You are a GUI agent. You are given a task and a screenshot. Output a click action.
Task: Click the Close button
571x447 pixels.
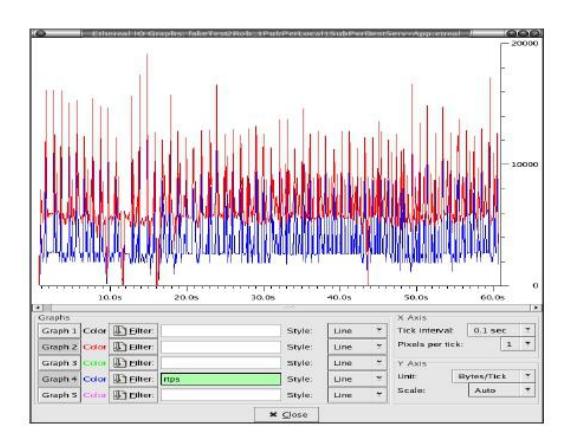[x=287, y=415]
